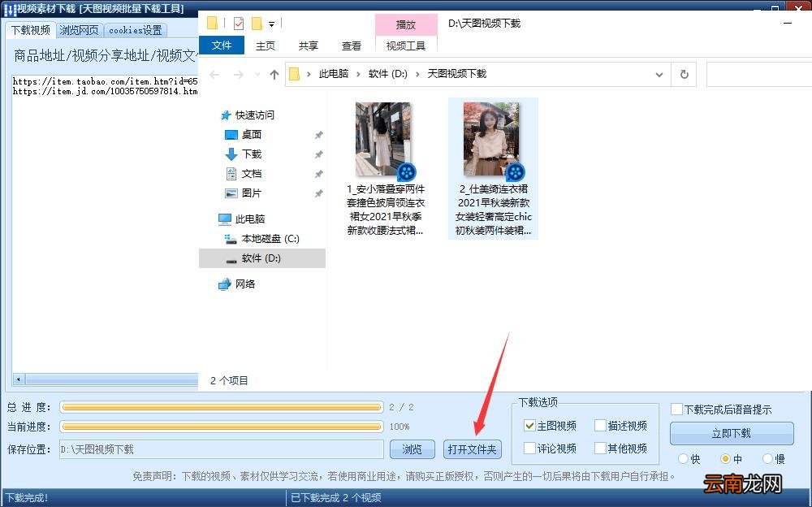This screenshot has height=507, width=812.
Task: Click the pin icon next to 桌面
Action: (319, 135)
